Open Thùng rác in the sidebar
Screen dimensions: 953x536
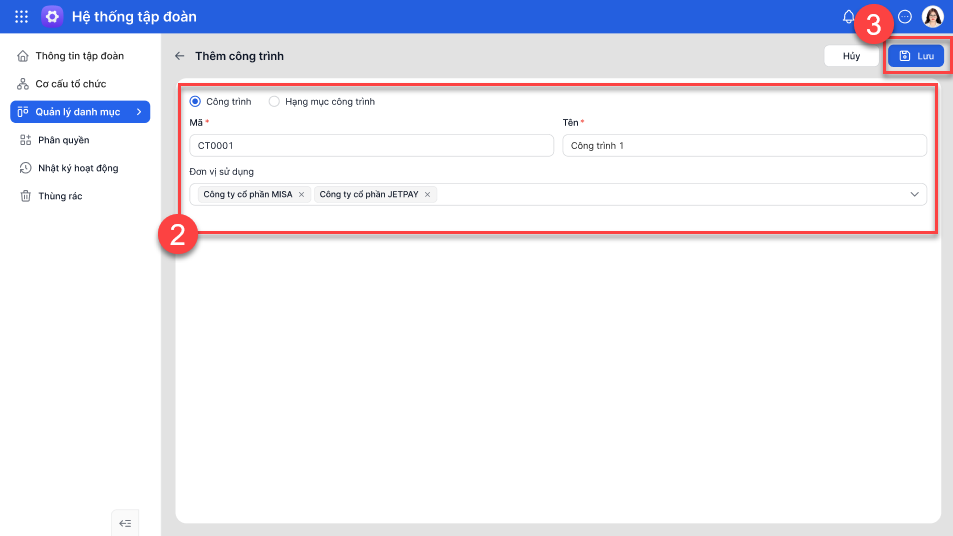tap(59, 196)
